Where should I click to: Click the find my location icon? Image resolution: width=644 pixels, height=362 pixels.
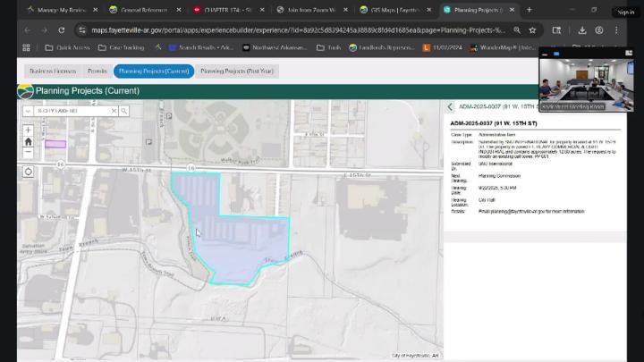tap(29, 172)
